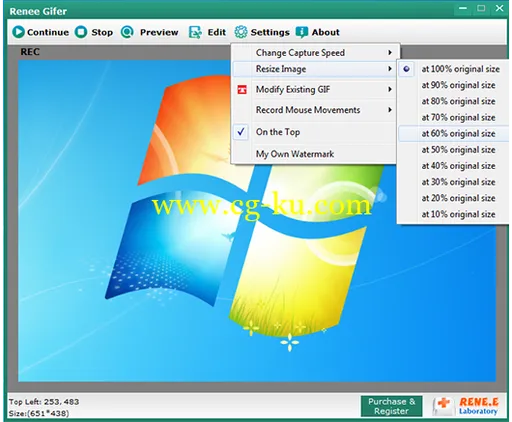
Task: Minimize the Renee Gifer window
Action: coord(463,8)
